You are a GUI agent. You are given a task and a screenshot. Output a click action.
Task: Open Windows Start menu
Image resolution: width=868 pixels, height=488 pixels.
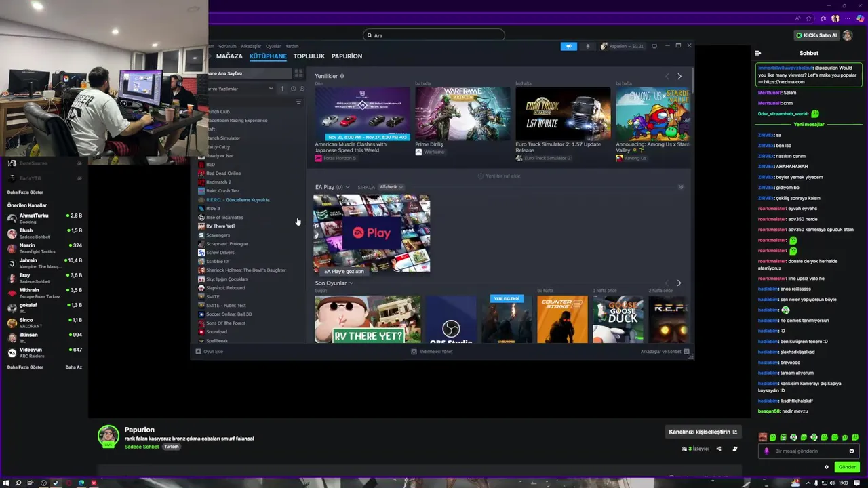point(7,483)
